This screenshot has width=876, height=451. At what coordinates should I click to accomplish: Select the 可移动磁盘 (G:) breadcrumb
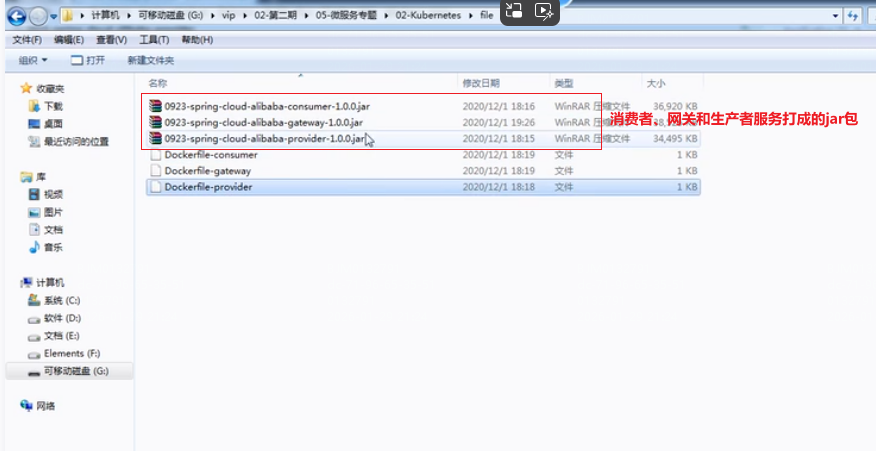pos(170,15)
